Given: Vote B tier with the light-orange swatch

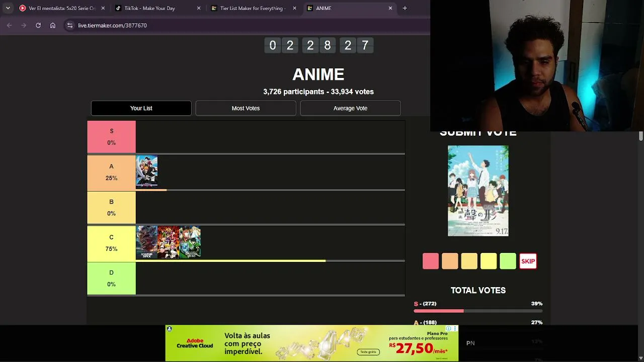Looking at the screenshot, I should [469, 261].
